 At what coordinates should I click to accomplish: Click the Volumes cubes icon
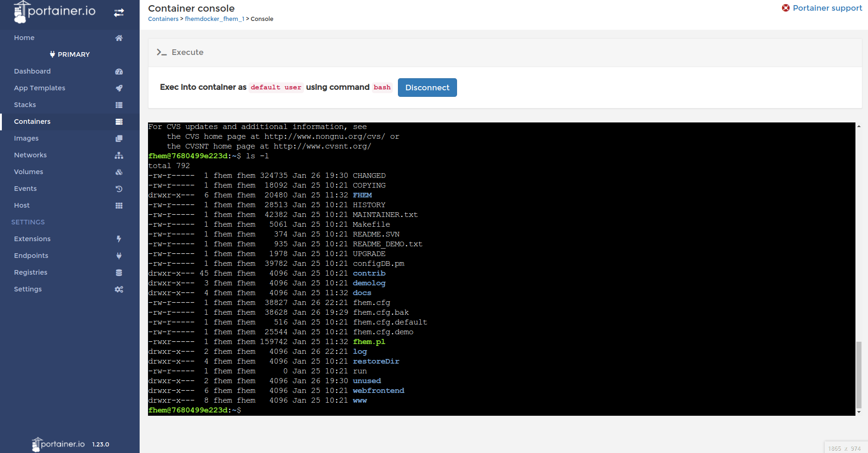coord(119,172)
